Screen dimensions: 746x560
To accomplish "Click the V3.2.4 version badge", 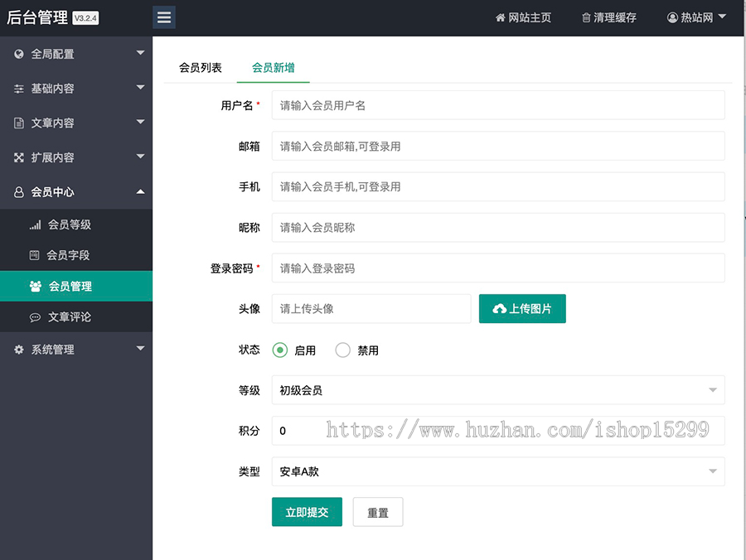I will pos(85,18).
